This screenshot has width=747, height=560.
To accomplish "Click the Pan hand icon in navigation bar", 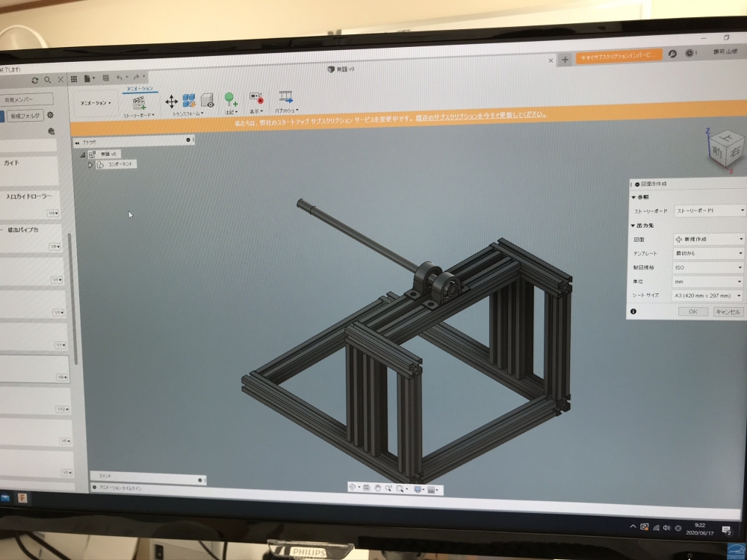I will (377, 488).
